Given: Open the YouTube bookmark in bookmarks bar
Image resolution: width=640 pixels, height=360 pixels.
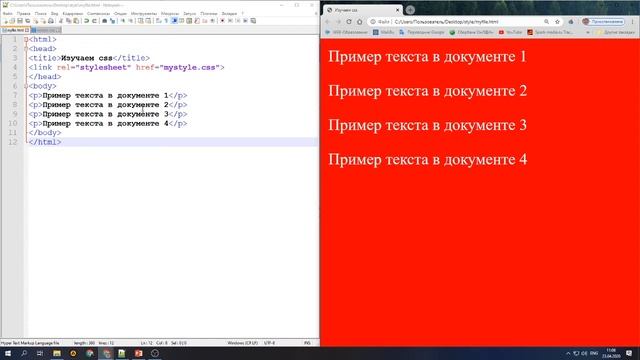Looking at the screenshot, I should pos(510,32).
